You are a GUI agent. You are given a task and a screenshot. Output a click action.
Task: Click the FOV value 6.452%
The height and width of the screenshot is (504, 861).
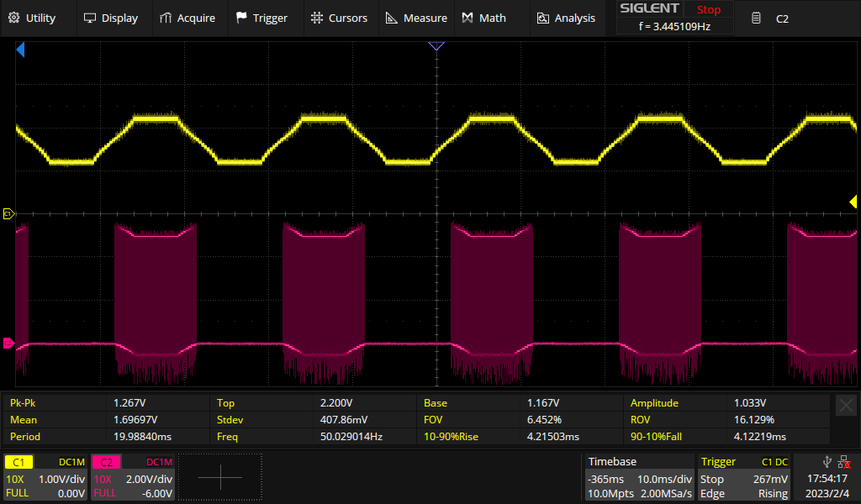pos(544,419)
